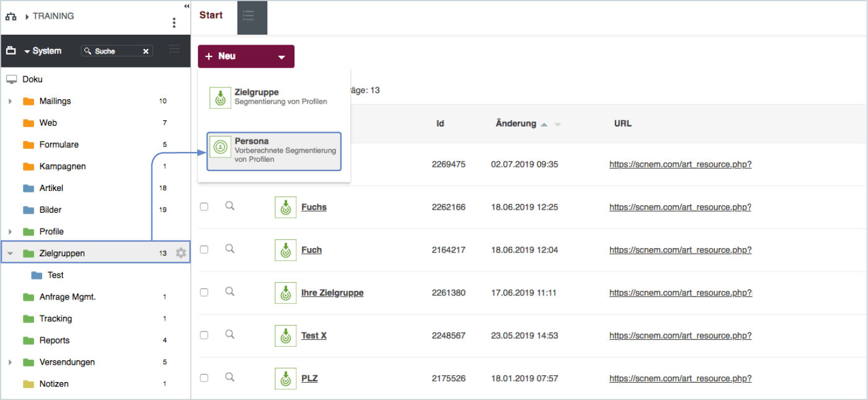Screen dimensions: 868x400
Task: Open the list view icon beside Start tab
Action: tap(252, 17)
